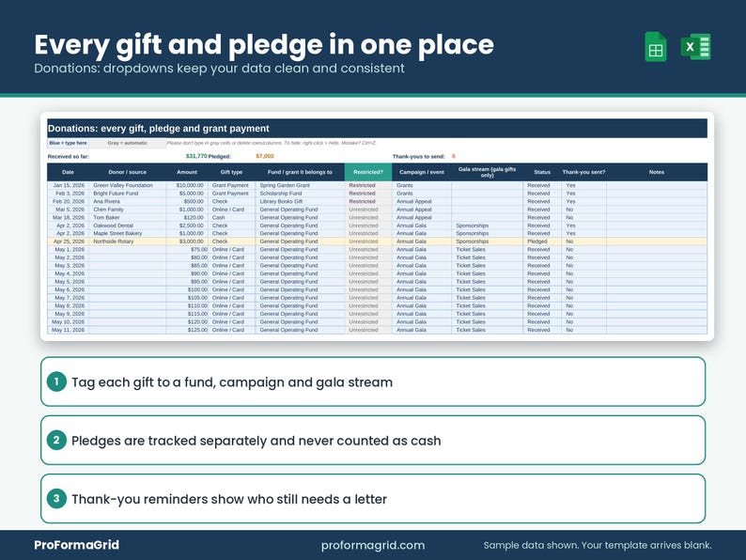Click the Google Sheets icon
Screen dimensions: 746x560
[x=656, y=47]
